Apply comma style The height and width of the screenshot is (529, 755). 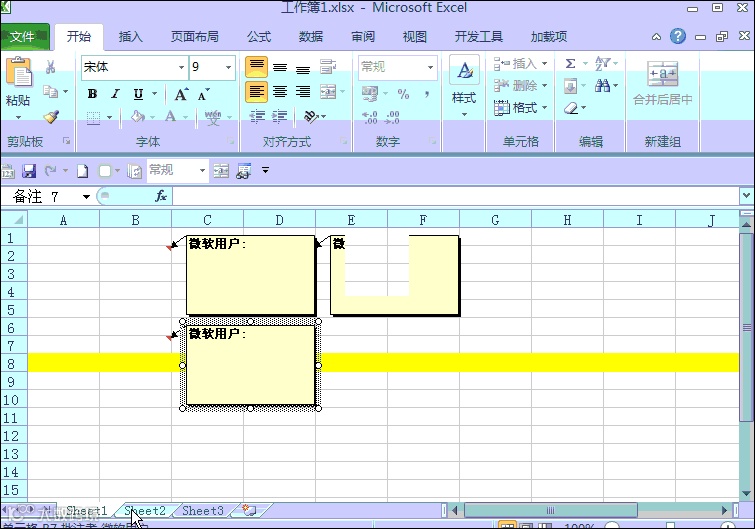(x=427, y=94)
